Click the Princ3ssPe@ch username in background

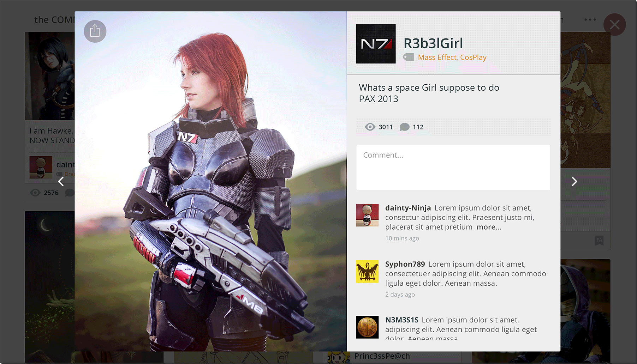click(382, 356)
